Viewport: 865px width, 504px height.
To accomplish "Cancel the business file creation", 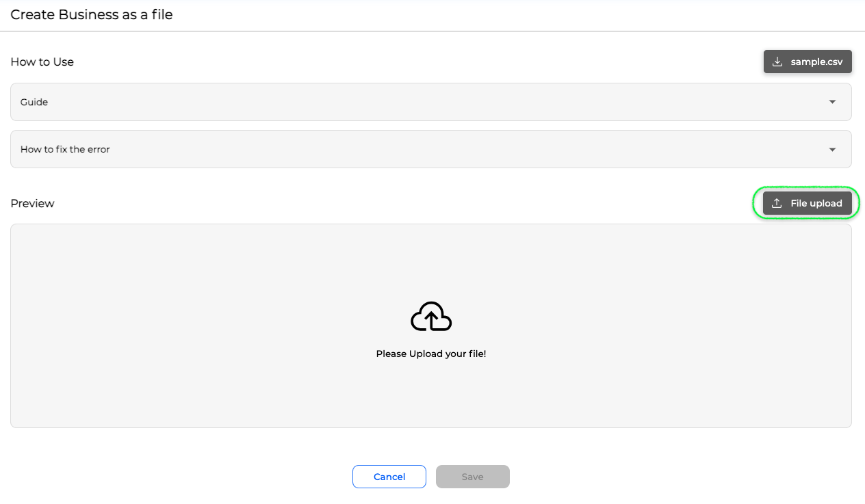I will click(x=389, y=477).
